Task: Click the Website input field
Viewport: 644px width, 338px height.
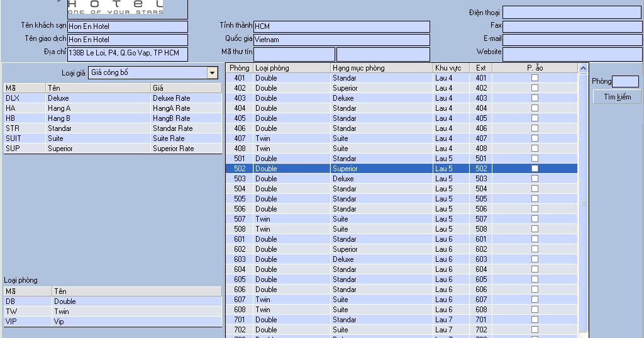Action: tap(572, 54)
